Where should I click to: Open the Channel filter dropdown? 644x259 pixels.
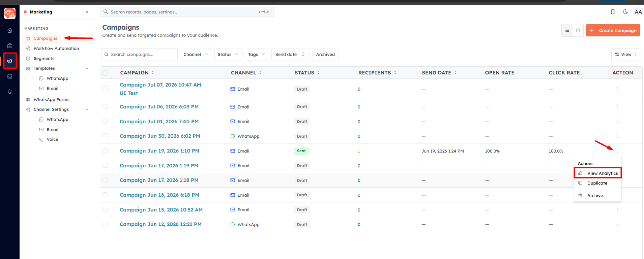click(196, 54)
